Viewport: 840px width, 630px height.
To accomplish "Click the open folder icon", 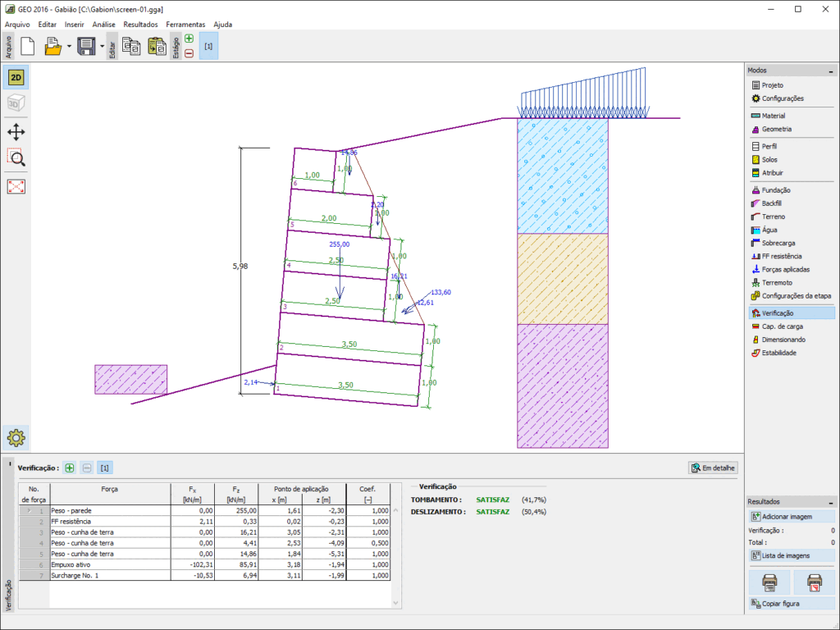I will click(52, 47).
